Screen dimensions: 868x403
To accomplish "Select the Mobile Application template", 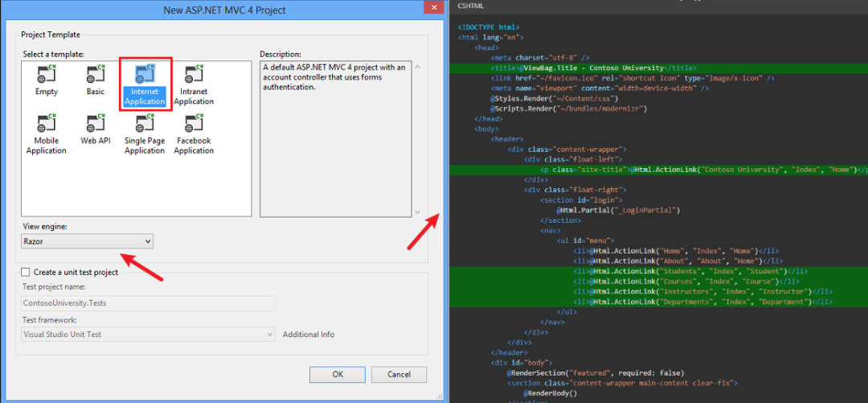I will pos(46,134).
